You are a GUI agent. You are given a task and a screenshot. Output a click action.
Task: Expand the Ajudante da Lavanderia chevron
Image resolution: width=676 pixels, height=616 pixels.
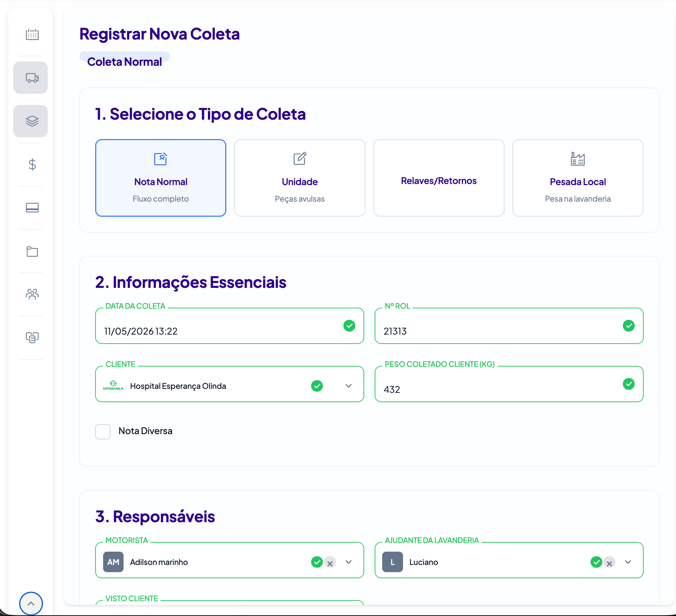[x=628, y=562]
